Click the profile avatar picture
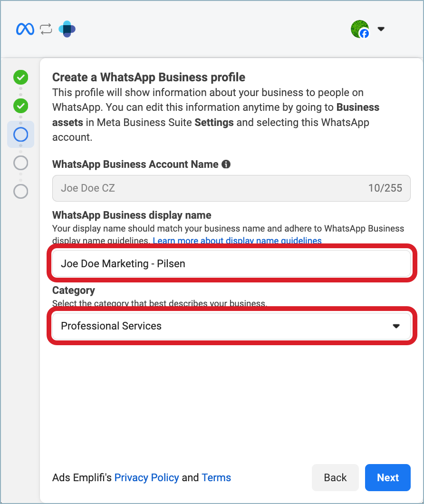 point(359,29)
